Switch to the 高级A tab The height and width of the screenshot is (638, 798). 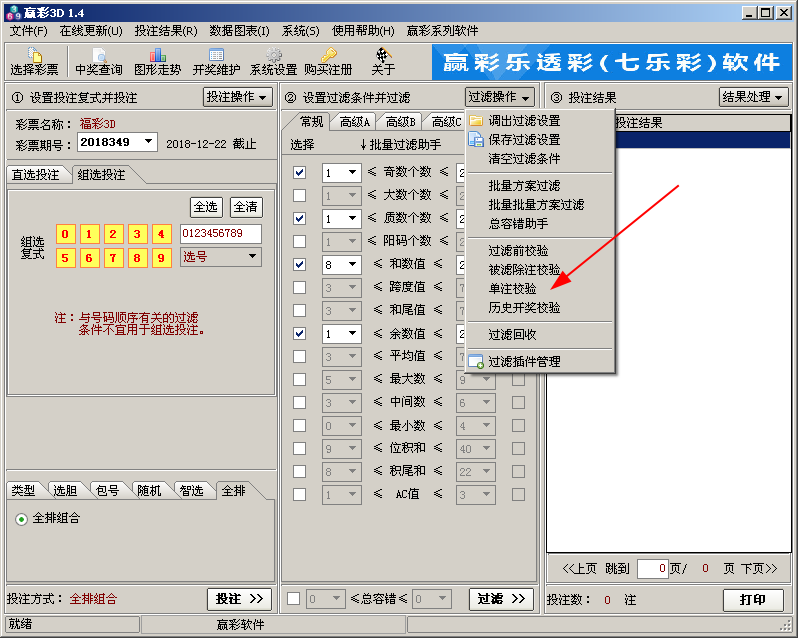354,122
